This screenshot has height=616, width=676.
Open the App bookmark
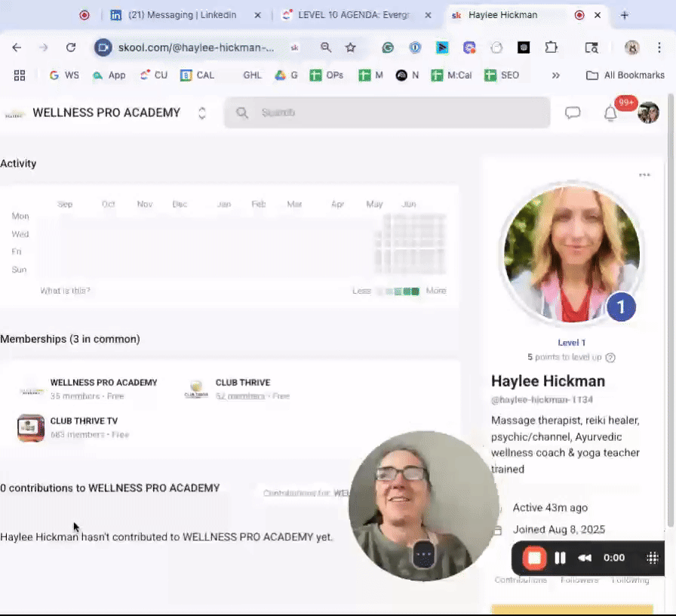pyautogui.click(x=109, y=75)
